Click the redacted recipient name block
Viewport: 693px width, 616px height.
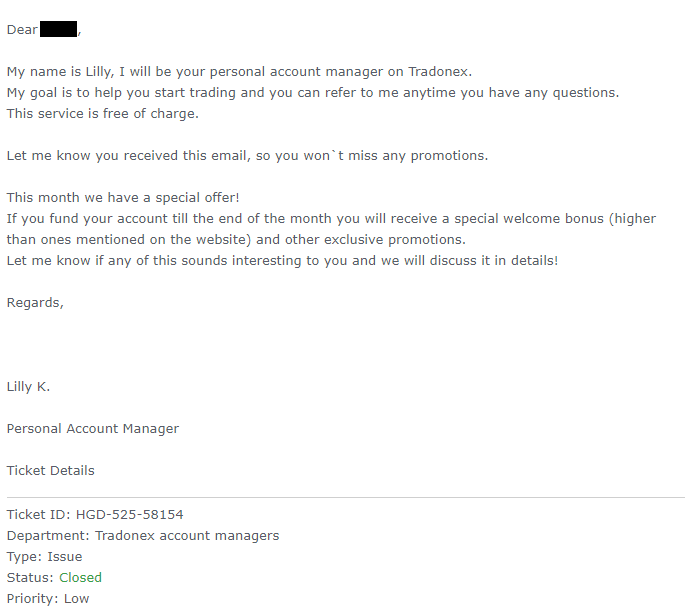tap(58, 29)
